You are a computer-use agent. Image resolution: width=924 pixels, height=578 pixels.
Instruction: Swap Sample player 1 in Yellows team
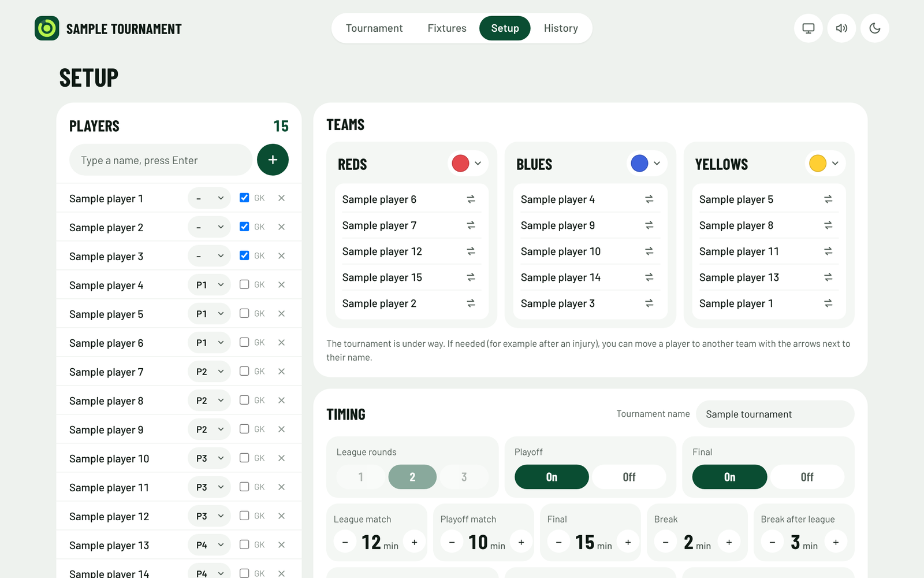pos(828,303)
